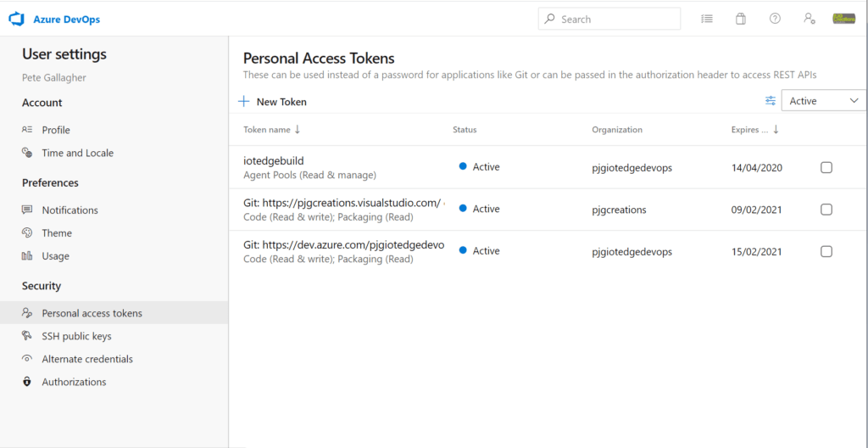The width and height of the screenshot is (868, 448).
Task: Click the Organization column header
Action: 617,129
